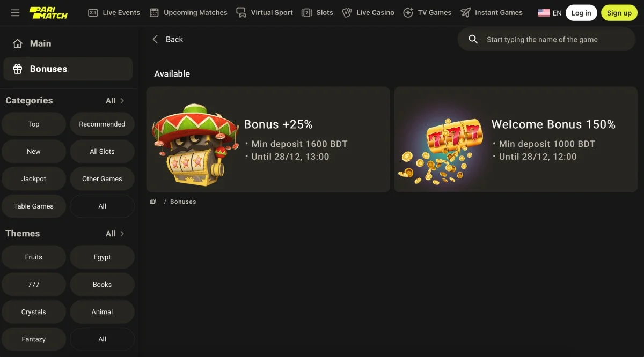This screenshot has height=357, width=644.
Task: Open the Welcome Bonus 150% banner
Action: coord(515,139)
